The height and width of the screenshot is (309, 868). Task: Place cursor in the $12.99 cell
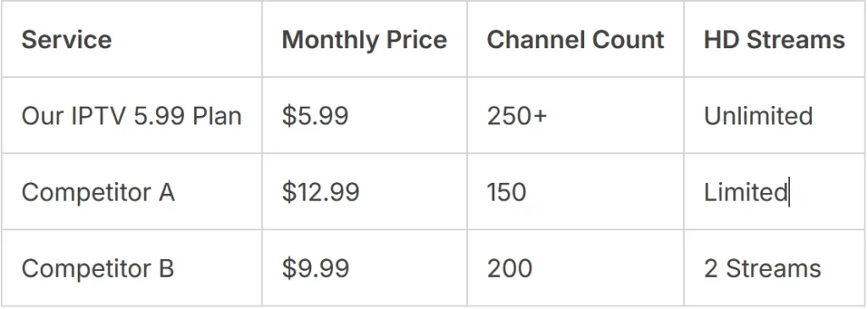click(364, 192)
